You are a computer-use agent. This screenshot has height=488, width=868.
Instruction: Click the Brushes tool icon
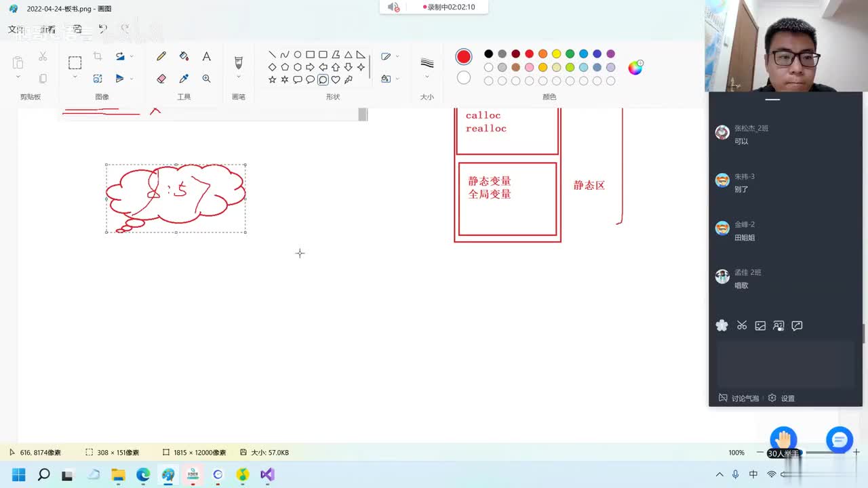[x=238, y=62]
